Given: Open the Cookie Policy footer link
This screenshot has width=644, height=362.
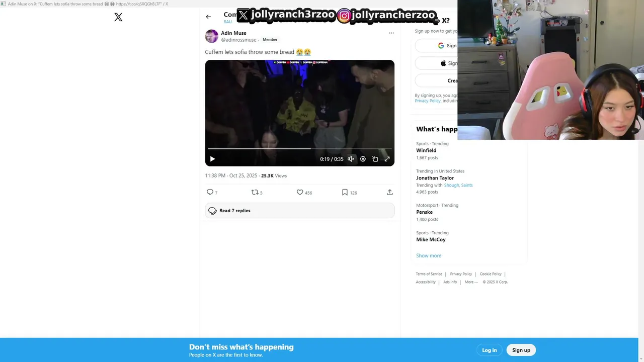Looking at the screenshot, I should pos(491,274).
